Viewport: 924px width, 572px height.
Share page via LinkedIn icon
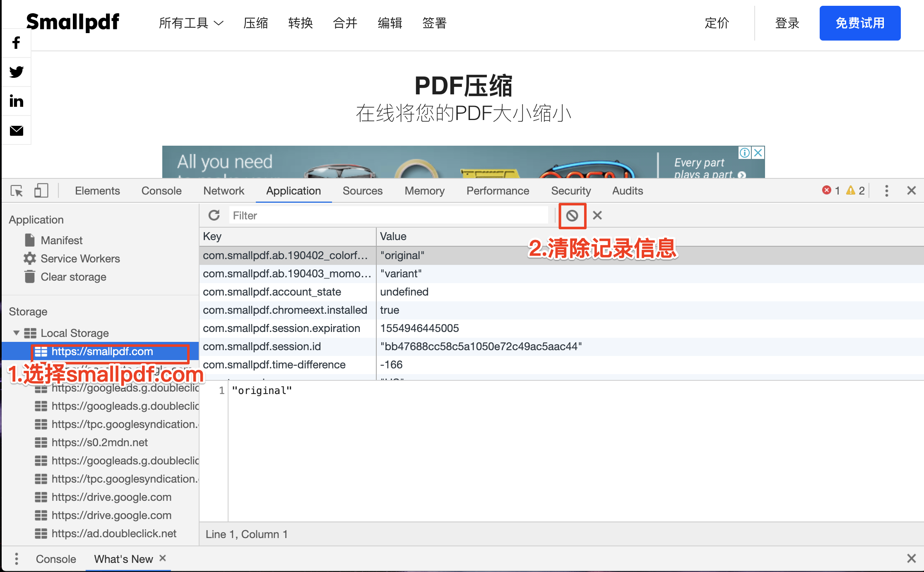pos(16,101)
